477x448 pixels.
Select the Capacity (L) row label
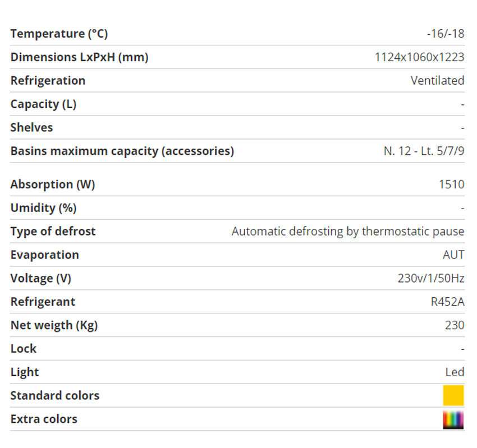(x=44, y=104)
